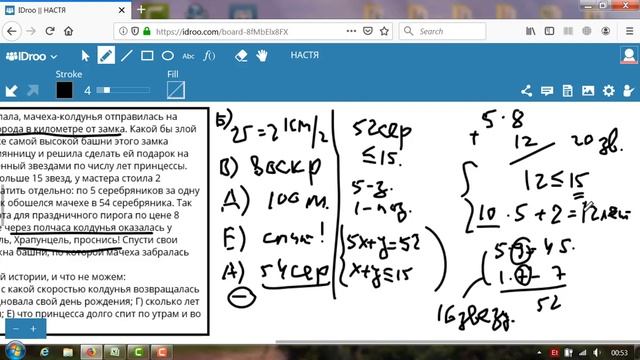Screen dimensions: 640x360
Task: Click the Pocket save icon
Action: pyautogui.click(x=368, y=31)
